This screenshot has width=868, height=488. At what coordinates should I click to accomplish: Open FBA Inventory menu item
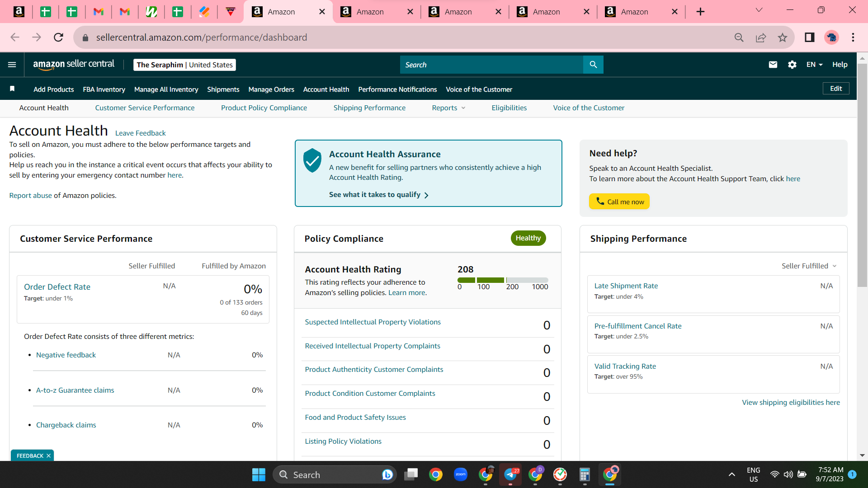[x=104, y=89]
